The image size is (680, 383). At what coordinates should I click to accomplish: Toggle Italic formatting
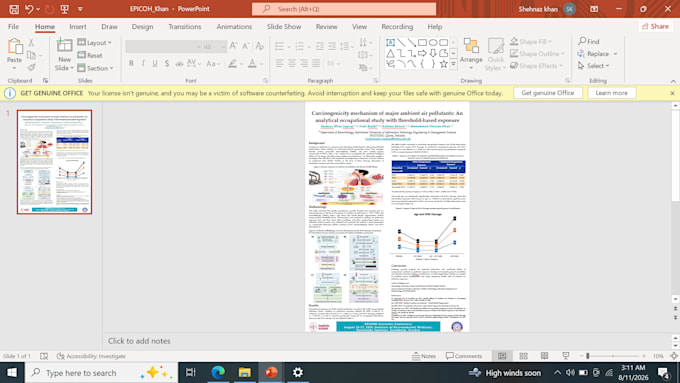tap(143, 64)
